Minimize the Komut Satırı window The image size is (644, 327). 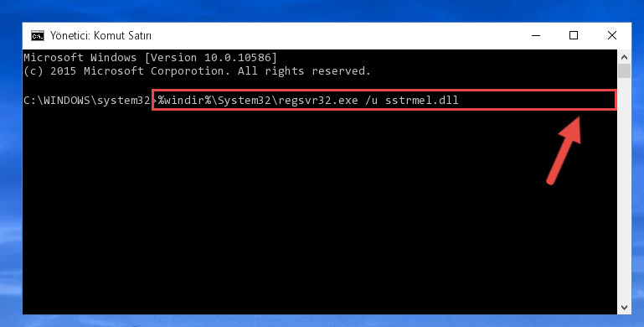coord(536,36)
